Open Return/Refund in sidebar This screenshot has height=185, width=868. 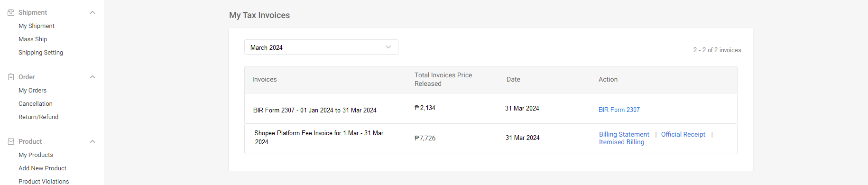coord(38,117)
